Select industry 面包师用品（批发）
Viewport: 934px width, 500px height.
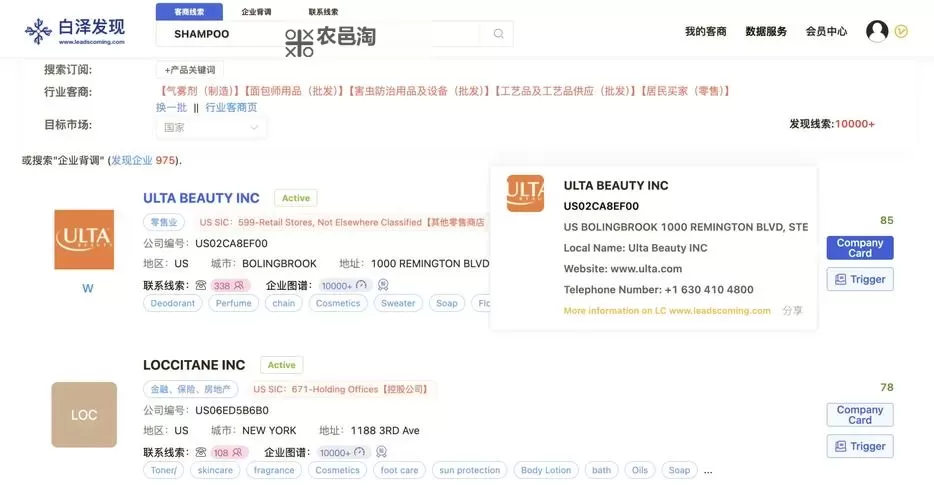click(294, 91)
